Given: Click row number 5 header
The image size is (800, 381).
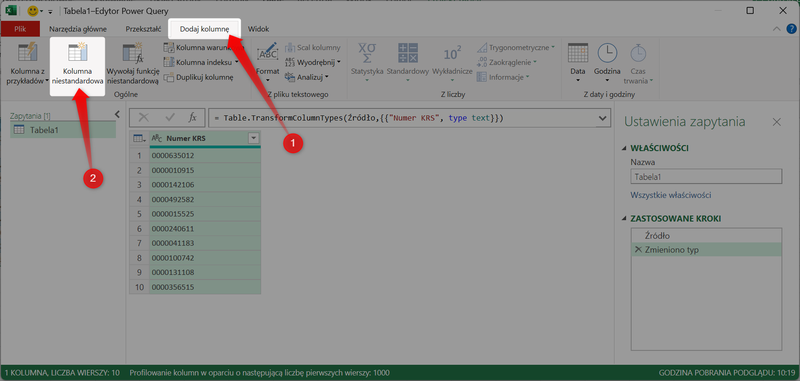Looking at the screenshot, I should pyautogui.click(x=139, y=214).
